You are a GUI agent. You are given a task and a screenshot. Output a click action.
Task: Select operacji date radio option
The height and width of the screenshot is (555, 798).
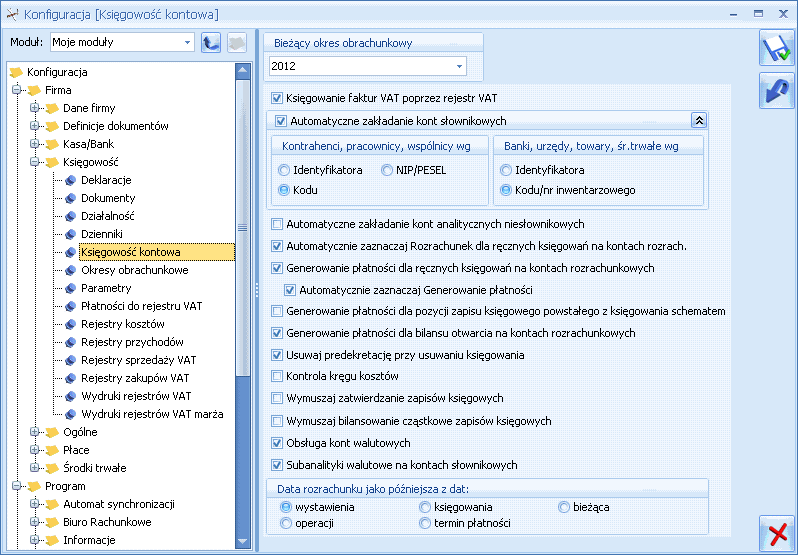point(286,523)
